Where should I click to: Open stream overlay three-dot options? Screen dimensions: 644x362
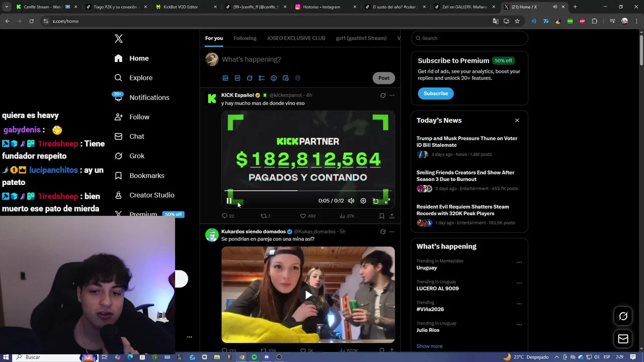click(190, 337)
